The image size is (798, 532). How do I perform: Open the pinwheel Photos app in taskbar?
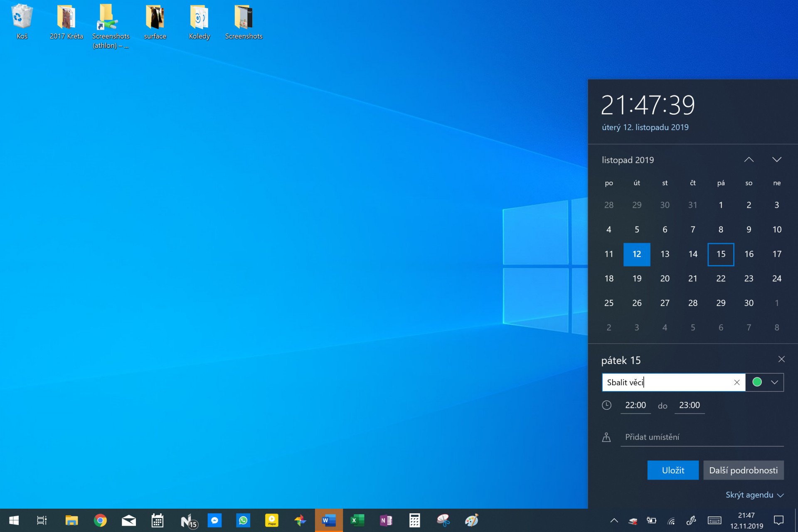300,520
